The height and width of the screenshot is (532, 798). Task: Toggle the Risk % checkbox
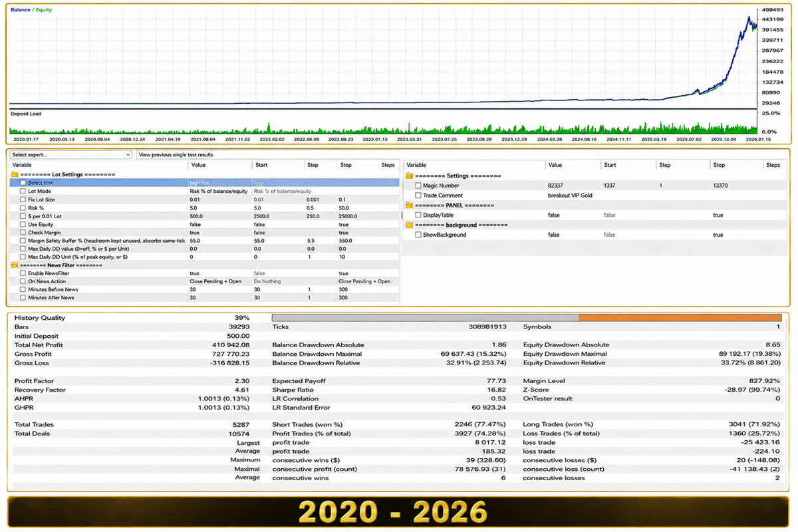[x=23, y=207]
